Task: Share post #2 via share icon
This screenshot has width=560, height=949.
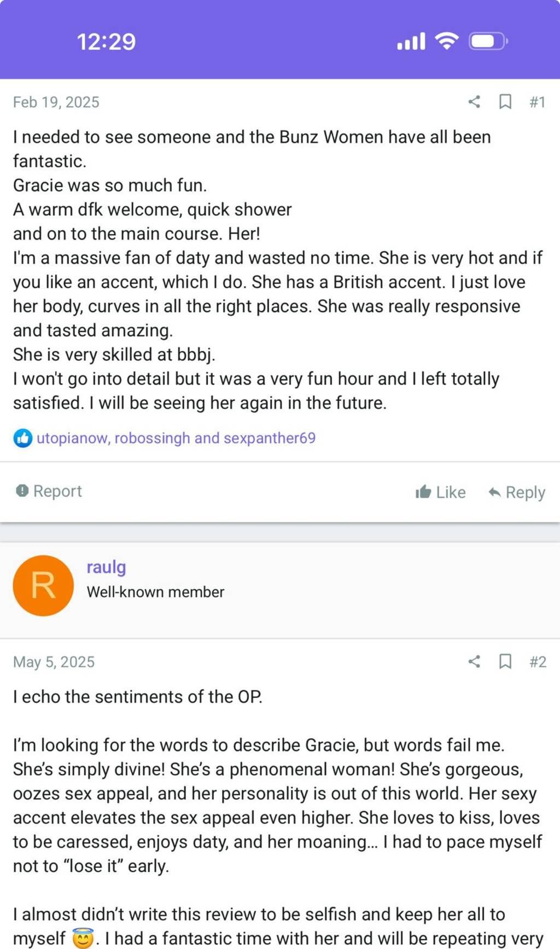Action: click(x=474, y=661)
